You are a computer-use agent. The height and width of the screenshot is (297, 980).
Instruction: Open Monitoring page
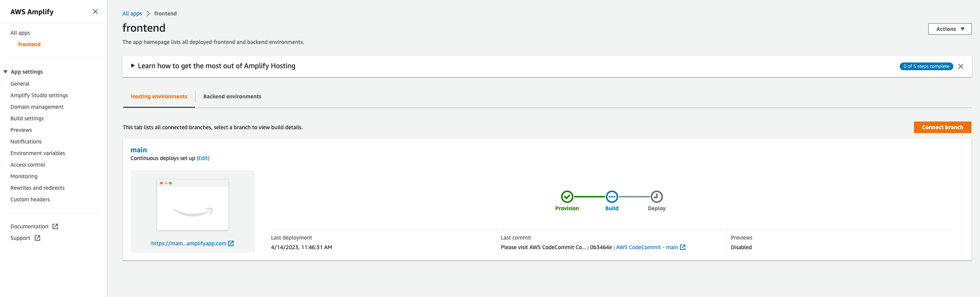pos(24,176)
